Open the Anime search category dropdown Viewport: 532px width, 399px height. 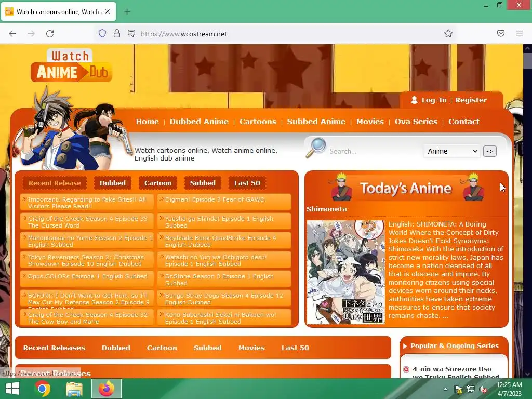pyautogui.click(x=453, y=151)
